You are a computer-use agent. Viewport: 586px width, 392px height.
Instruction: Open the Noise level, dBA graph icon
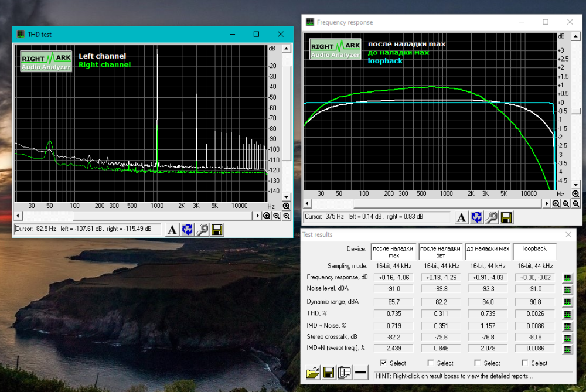coord(567,290)
